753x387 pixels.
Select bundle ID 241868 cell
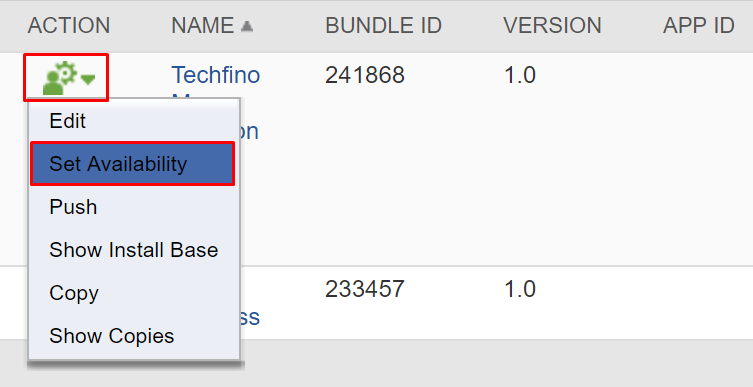coord(365,75)
